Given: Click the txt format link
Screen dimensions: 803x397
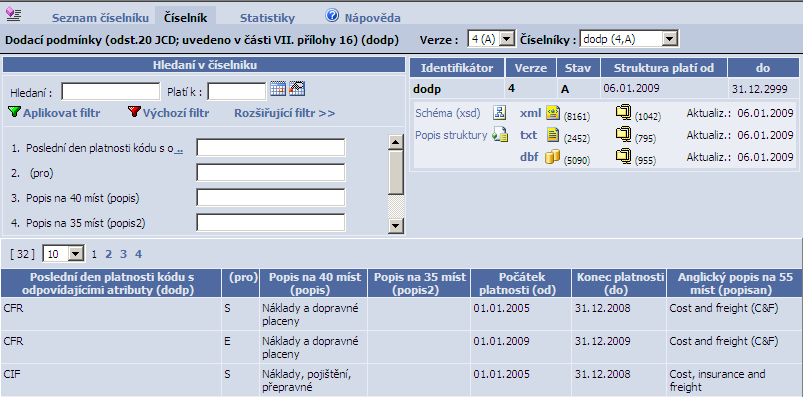Looking at the screenshot, I should [529, 135].
